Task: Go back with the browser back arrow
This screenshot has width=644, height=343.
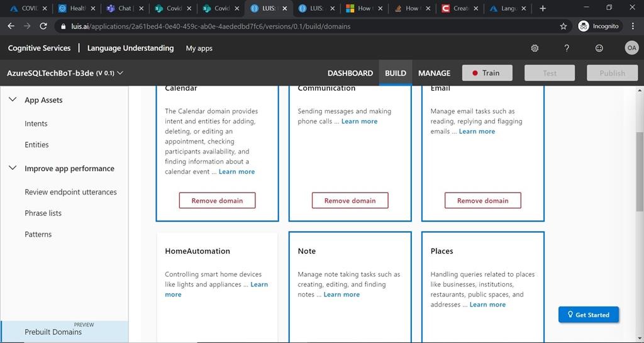Action: (11, 26)
